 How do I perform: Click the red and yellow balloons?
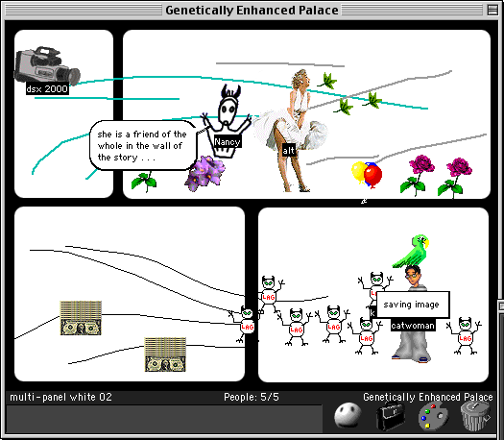coord(367,175)
